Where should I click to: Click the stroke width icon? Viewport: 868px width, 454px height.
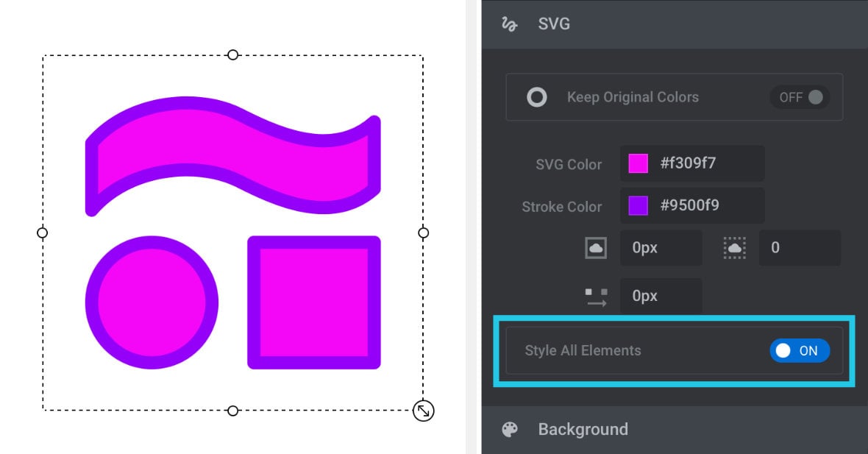[x=596, y=247]
